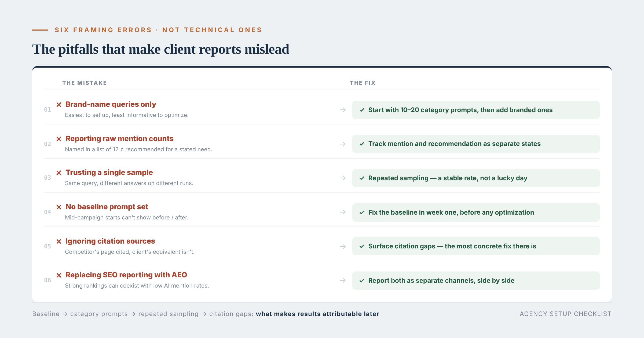644x338 pixels.
Task: Click the fix Start with 10–20 category prompts
Action: [x=476, y=110]
